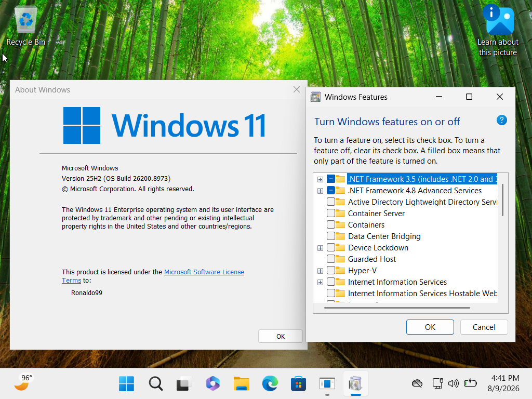Enable the Containers feature checkbox
This screenshot has height=399, width=532.
331,224
